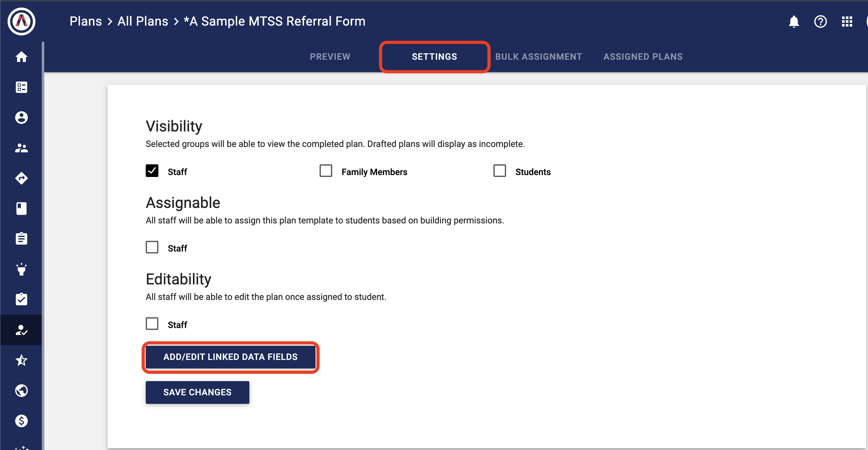Open the flashlight sidebar icon
This screenshot has height=450, width=868.
pos(21,269)
